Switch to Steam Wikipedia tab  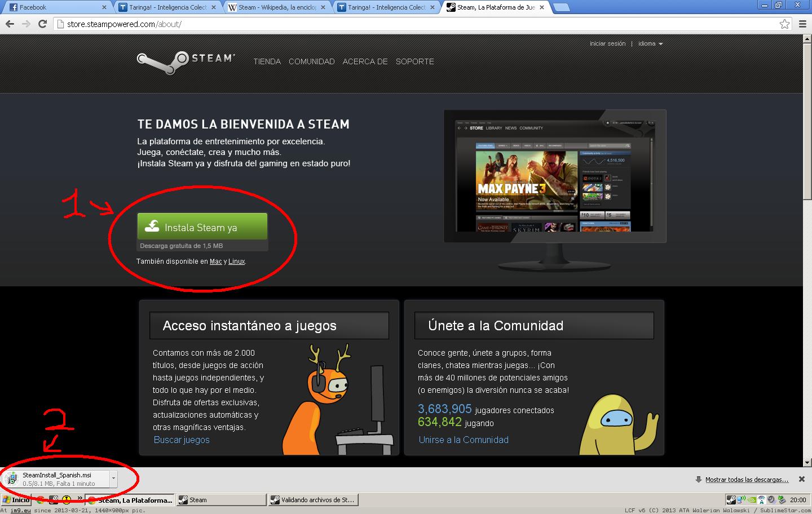(x=277, y=7)
